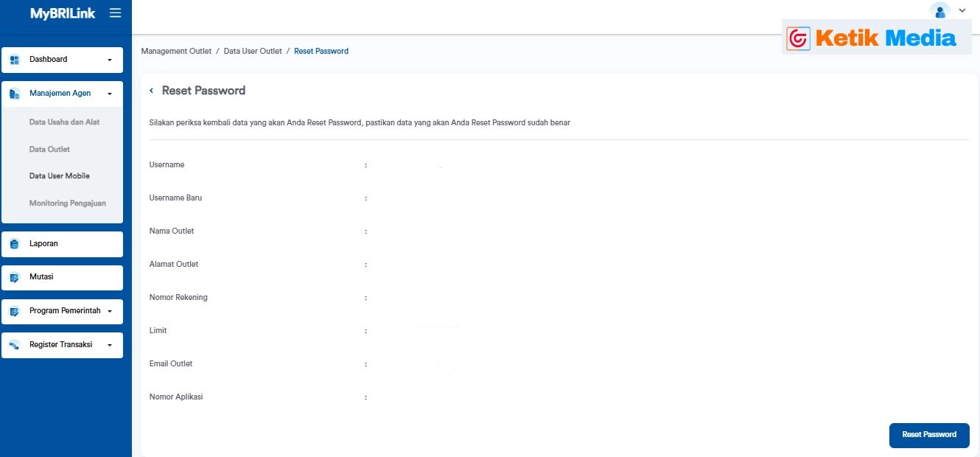Click the user profile avatar icon
This screenshot has width=980, height=457.
coord(939,11)
